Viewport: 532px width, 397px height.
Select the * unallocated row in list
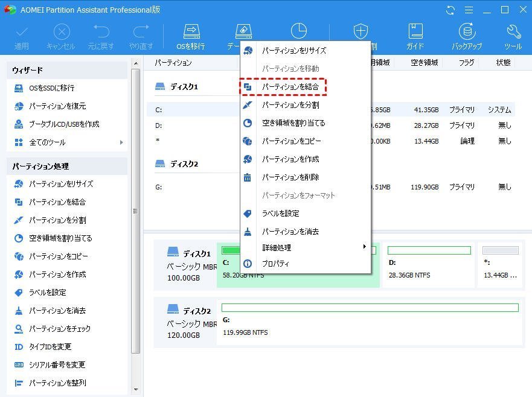click(331, 141)
